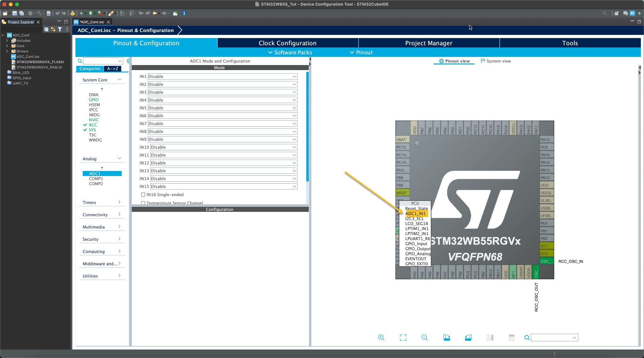Click the Debug bug icon
This screenshot has width=644, height=358.
click(x=81, y=13)
